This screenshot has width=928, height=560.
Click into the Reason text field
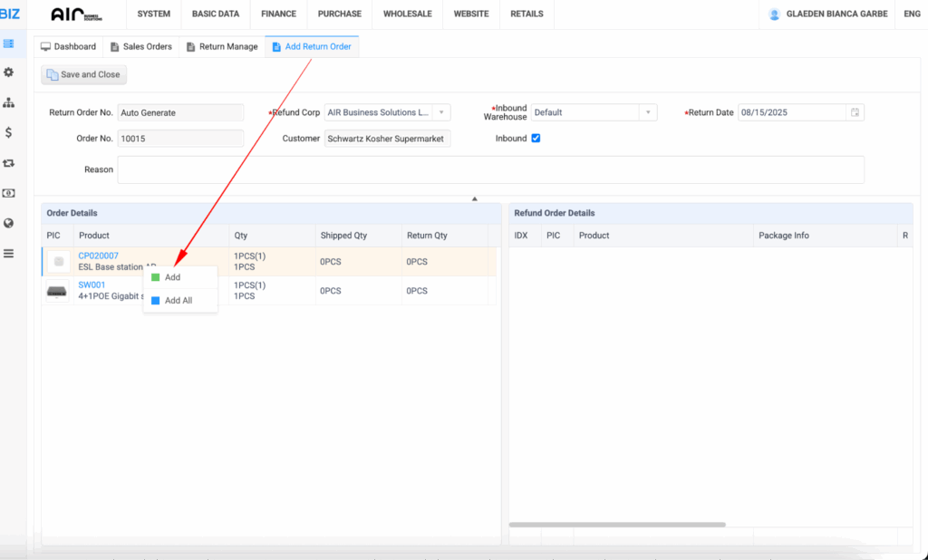click(489, 169)
